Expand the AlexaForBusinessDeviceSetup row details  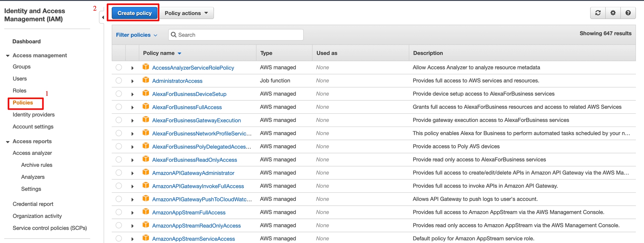[132, 94]
